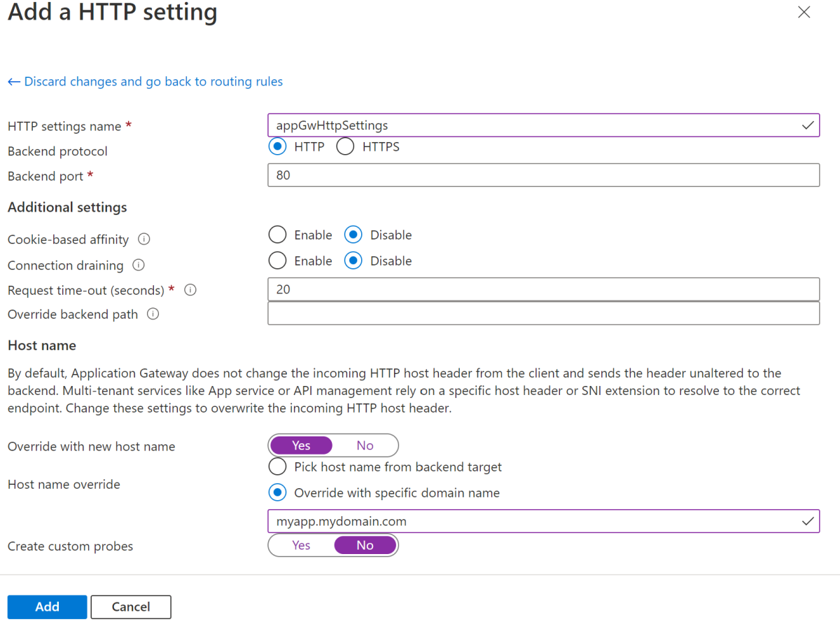This screenshot has height=636, width=840.
Task: Discard changes and go back to routing rules
Action: point(153,81)
